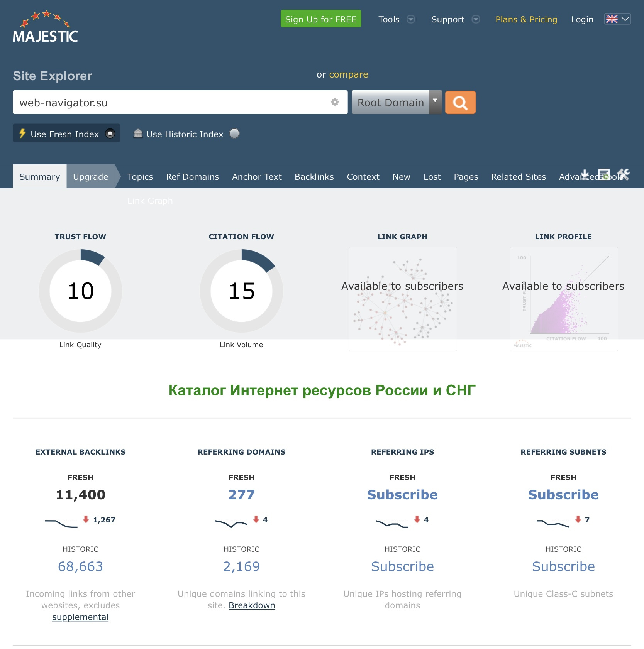Image resolution: width=644 pixels, height=649 pixels.
Task: Click the Support menu label
Action: [447, 19]
